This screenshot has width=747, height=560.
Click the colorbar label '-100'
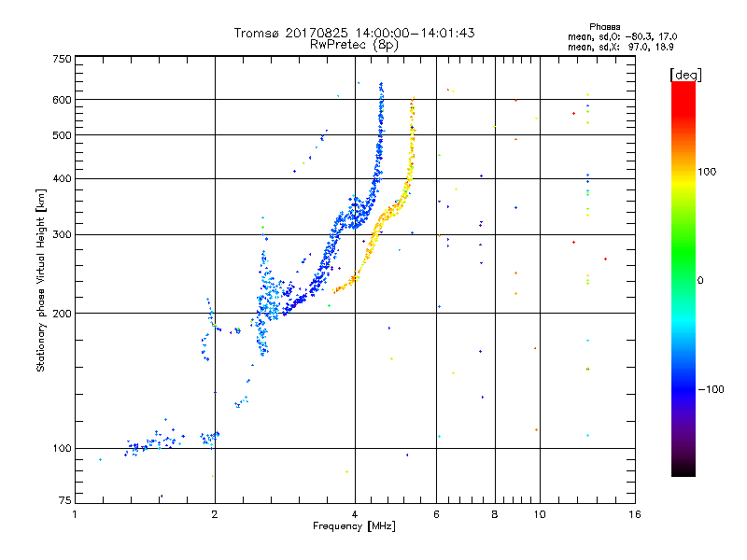711,389
